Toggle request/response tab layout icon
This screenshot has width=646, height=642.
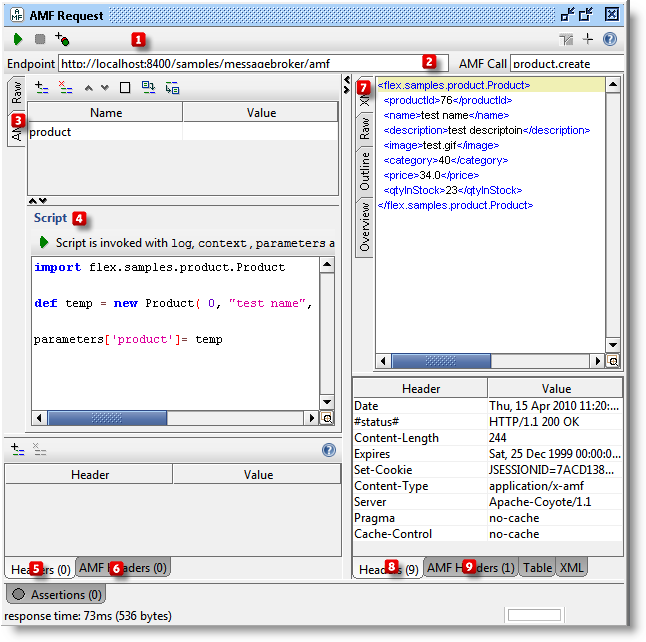click(x=566, y=40)
